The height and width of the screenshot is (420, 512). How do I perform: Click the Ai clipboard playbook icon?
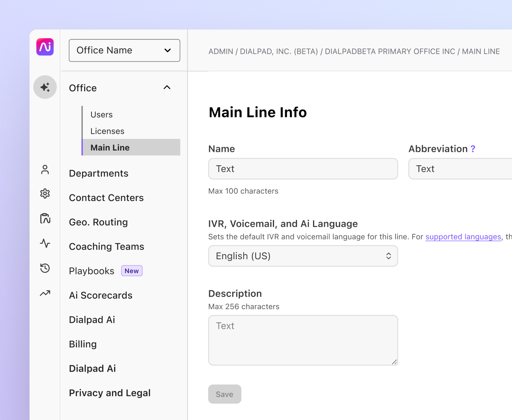[45, 219]
